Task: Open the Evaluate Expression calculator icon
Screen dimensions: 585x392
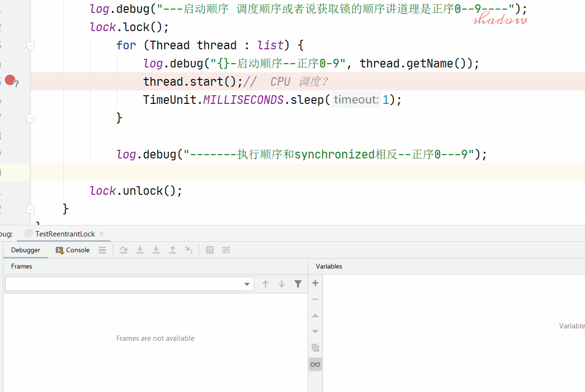Action: pyautogui.click(x=210, y=250)
